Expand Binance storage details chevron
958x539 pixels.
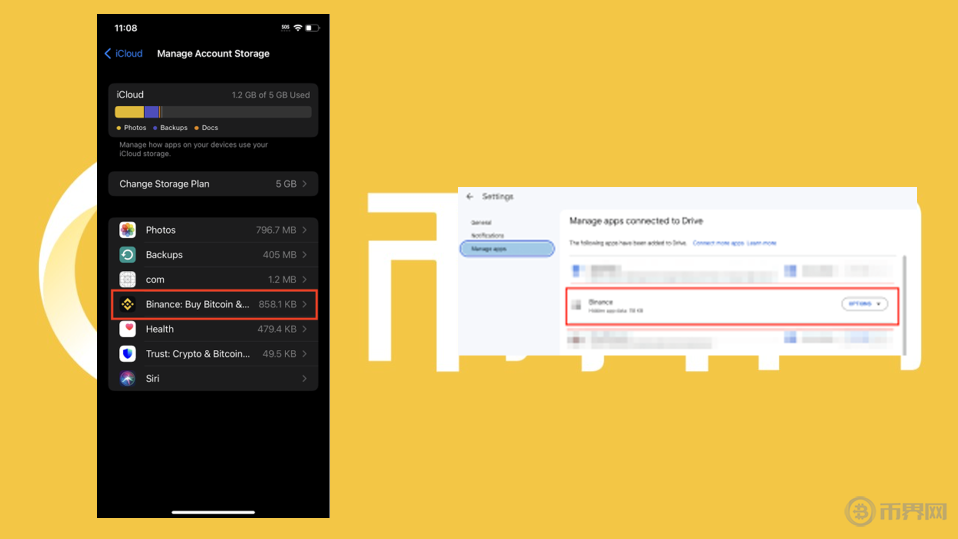point(305,304)
